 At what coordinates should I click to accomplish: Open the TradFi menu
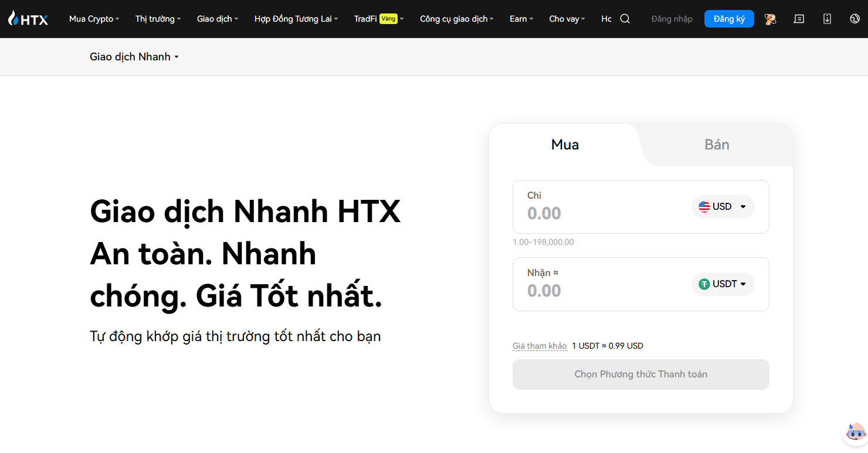(x=379, y=19)
